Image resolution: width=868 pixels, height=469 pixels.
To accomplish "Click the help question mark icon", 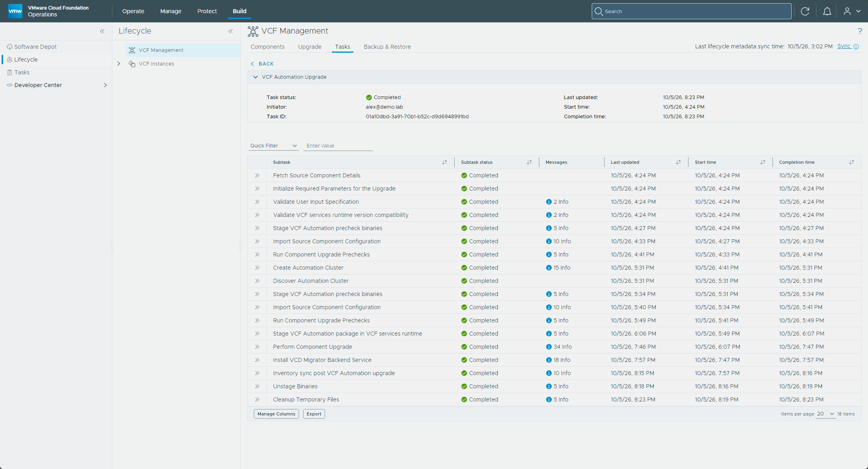I will click(860, 31).
